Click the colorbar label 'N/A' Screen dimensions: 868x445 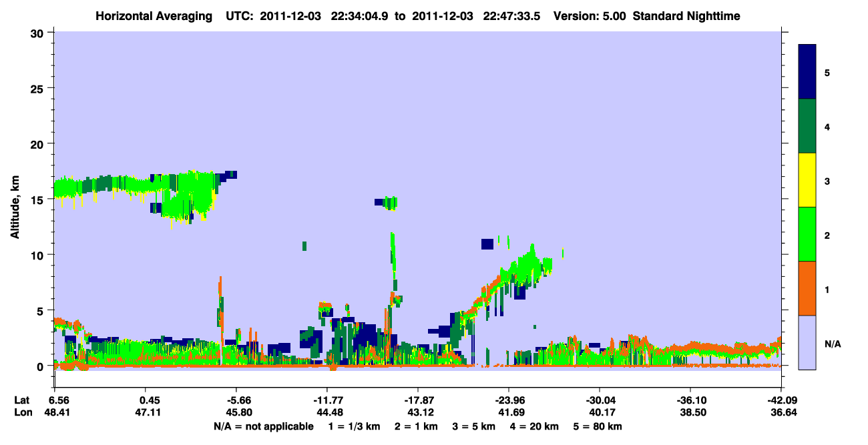(x=833, y=344)
